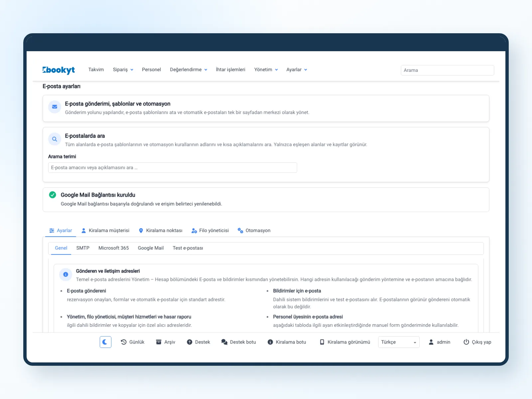Click the question mark icon beside Destek
The height and width of the screenshot is (399, 532).
pyautogui.click(x=190, y=342)
